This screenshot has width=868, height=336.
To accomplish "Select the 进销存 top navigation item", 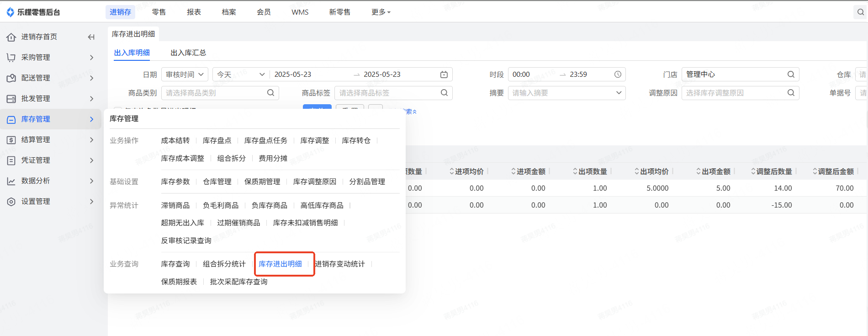I will (x=121, y=12).
